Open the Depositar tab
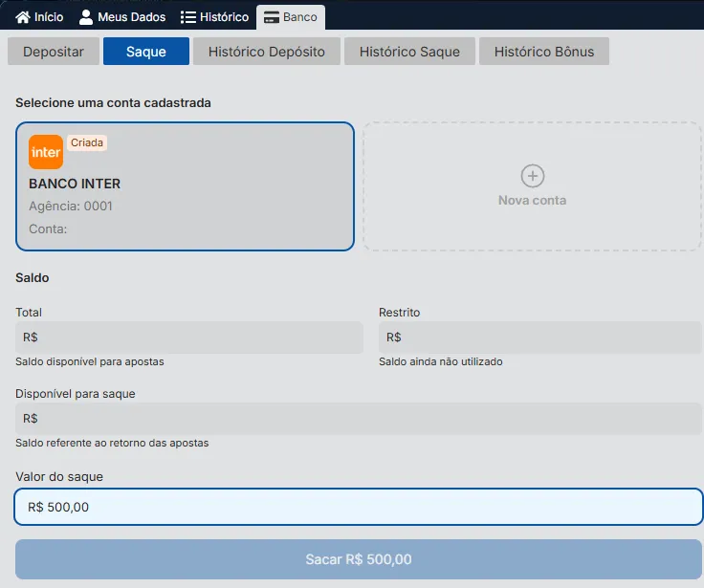This screenshot has height=588, width=704. (x=54, y=52)
